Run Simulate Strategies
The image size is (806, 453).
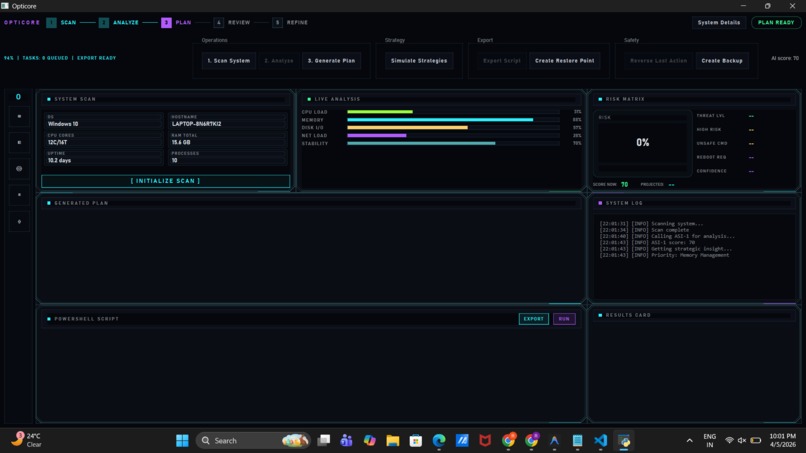click(x=419, y=61)
